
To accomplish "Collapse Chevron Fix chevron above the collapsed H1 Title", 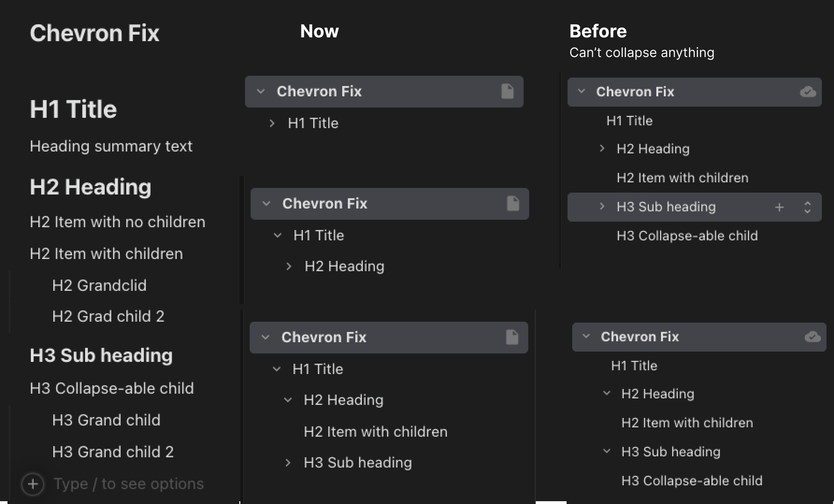I will tap(261, 91).
